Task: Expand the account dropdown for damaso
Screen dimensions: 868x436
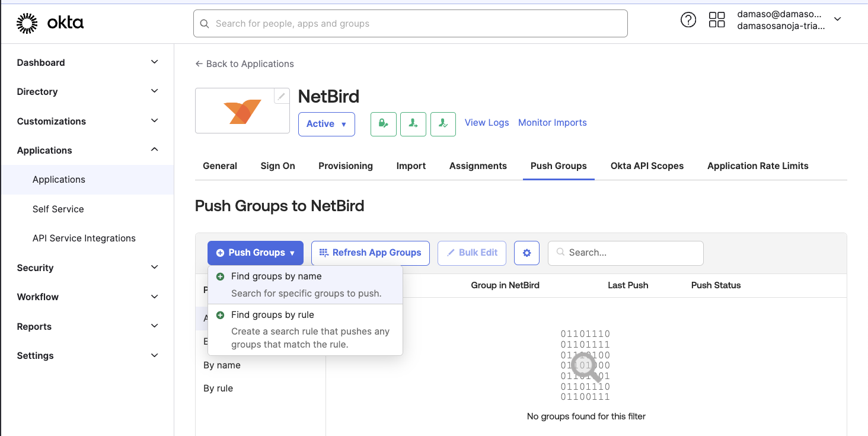Action: [x=837, y=20]
